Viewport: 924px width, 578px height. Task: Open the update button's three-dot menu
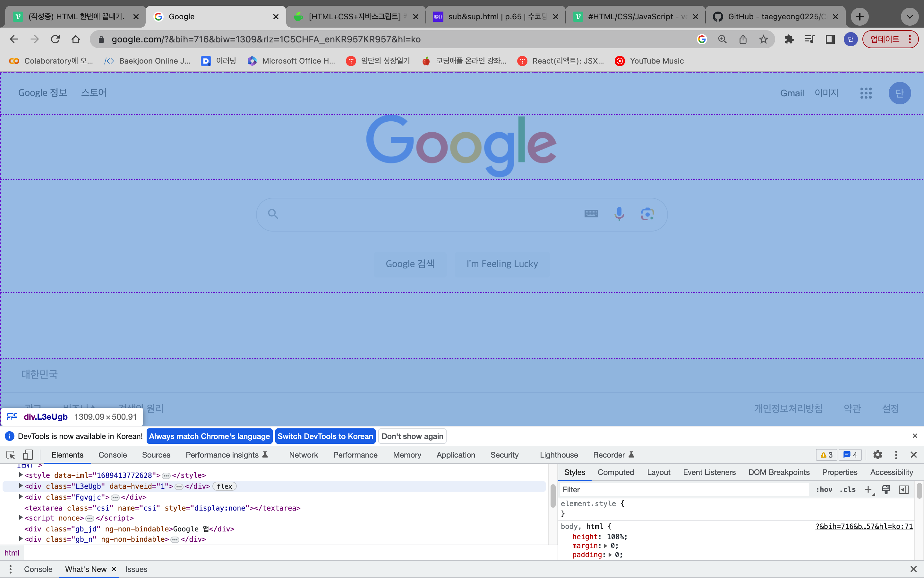pos(910,39)
